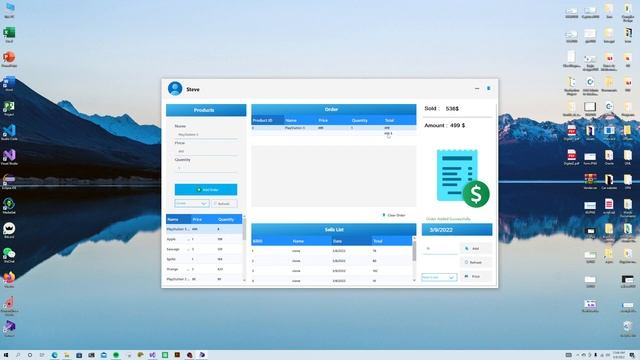
Task: Open Excel desktop shortcut
Action: (x=9, y=35)
